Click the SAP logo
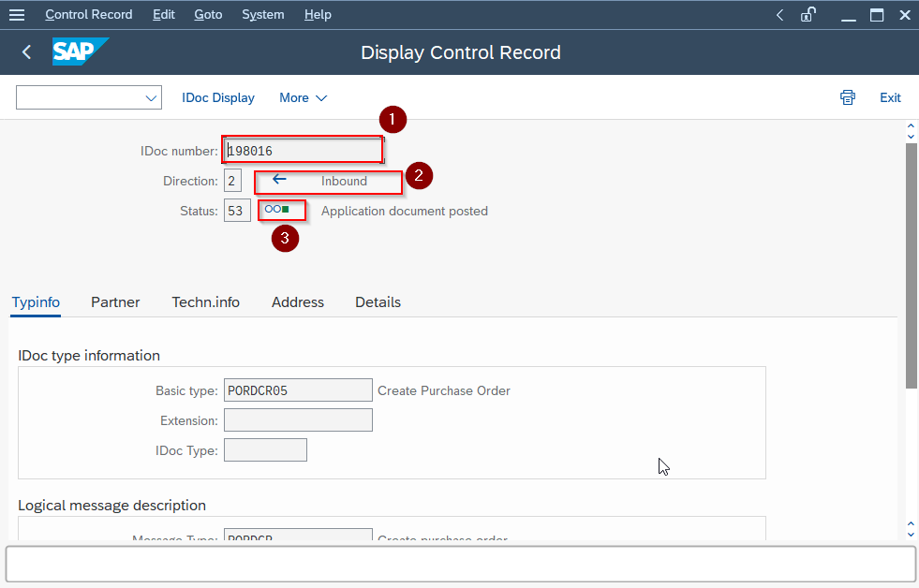The height and width of the screenshot is (588, 919). point(81,51)
